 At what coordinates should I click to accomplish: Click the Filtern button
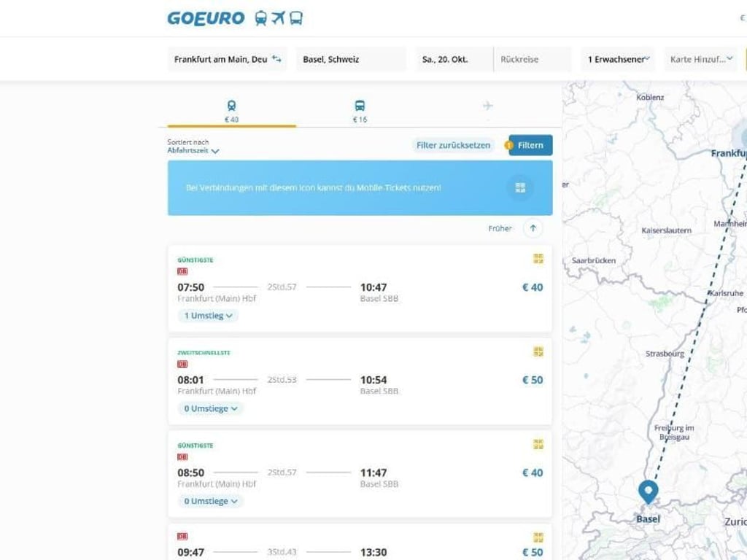(x=530, y=145)
